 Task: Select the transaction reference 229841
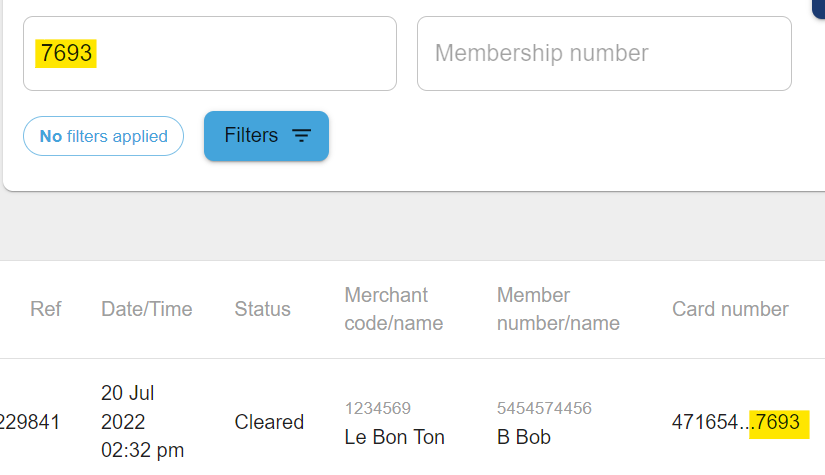coord(29,422)
